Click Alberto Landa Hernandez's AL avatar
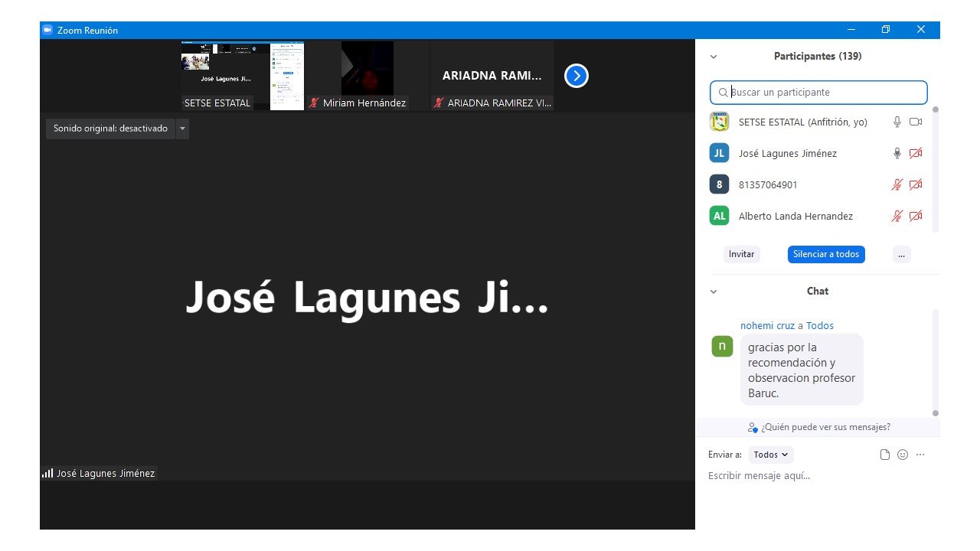 pos(719,216)
